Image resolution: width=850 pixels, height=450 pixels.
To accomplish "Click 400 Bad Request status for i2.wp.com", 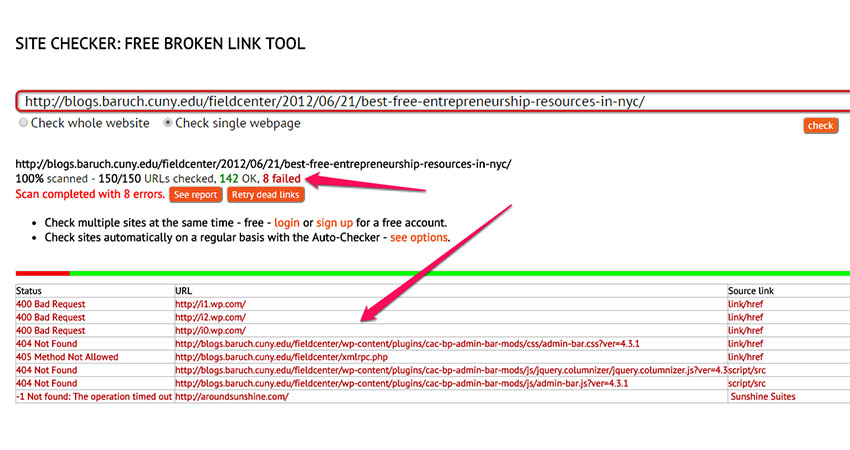I will click(x=50, y=317).
